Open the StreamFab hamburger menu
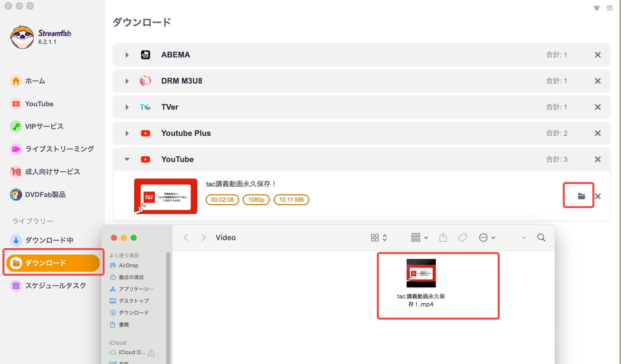 610,8
